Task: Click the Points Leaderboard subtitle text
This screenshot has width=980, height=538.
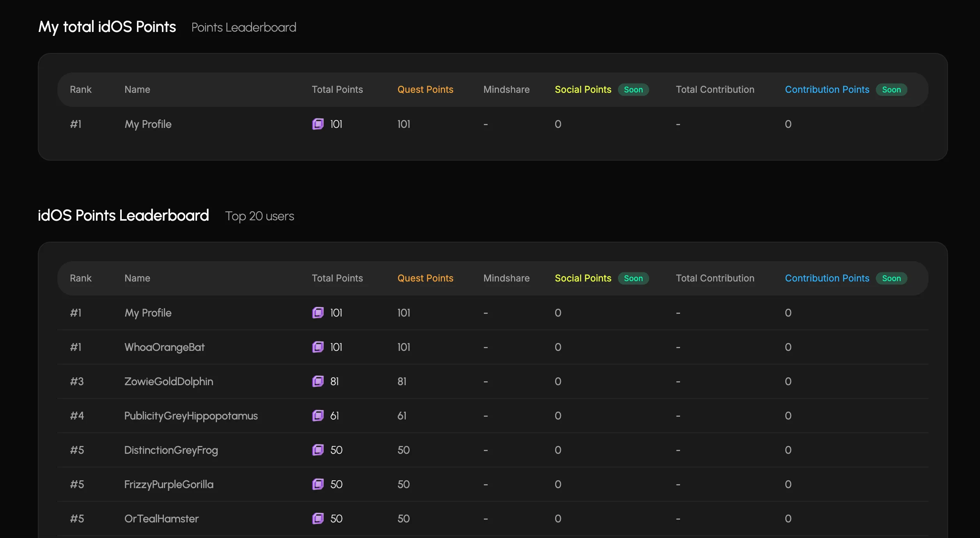Action: tap(243, 27)
